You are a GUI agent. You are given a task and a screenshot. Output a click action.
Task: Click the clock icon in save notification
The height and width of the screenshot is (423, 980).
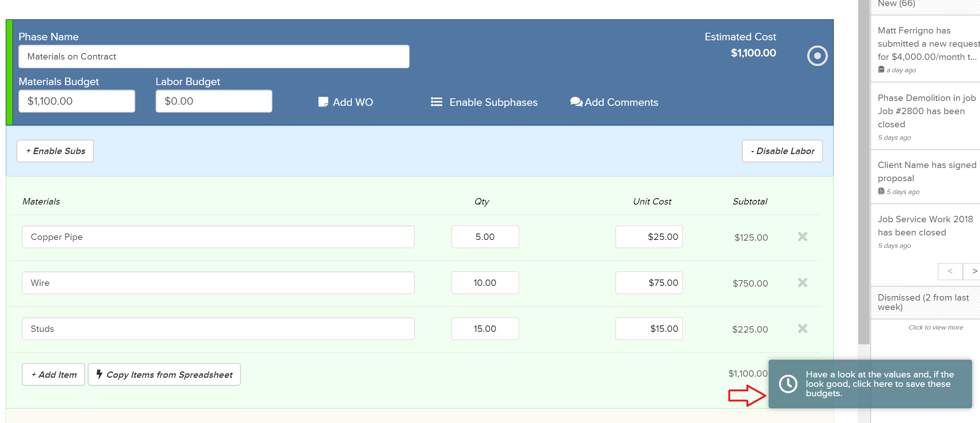click(x=788, y=384)
